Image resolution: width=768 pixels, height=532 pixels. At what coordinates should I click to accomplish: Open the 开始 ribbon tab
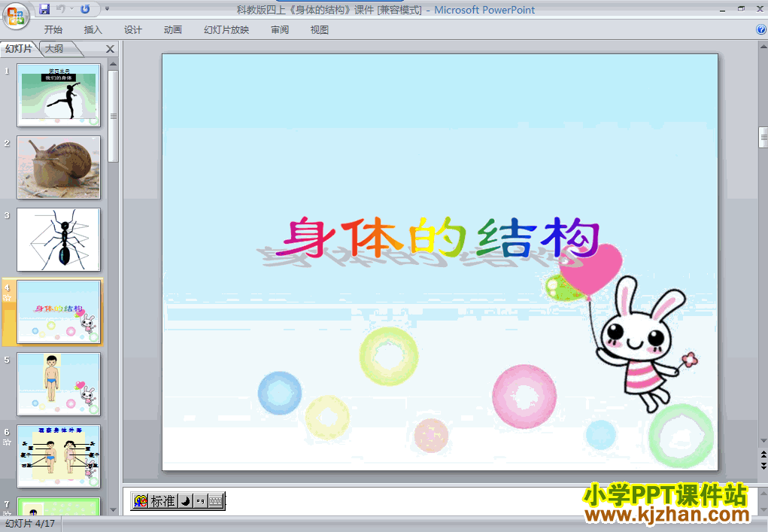tap(53, 30)
